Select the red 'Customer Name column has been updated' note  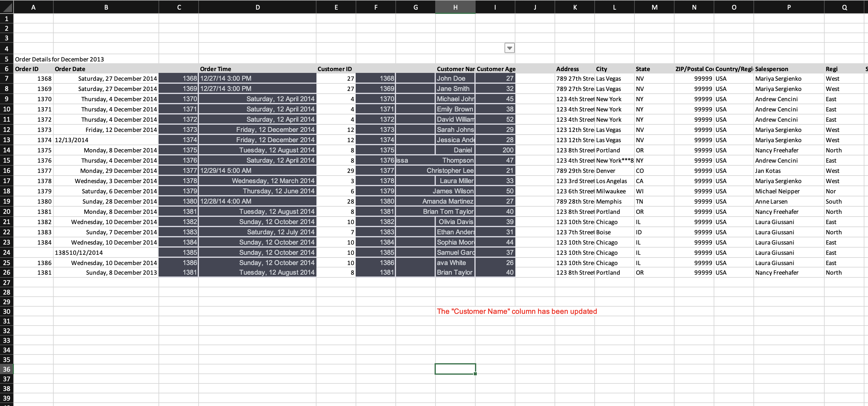pyautogui.click(x=517, y=311)
